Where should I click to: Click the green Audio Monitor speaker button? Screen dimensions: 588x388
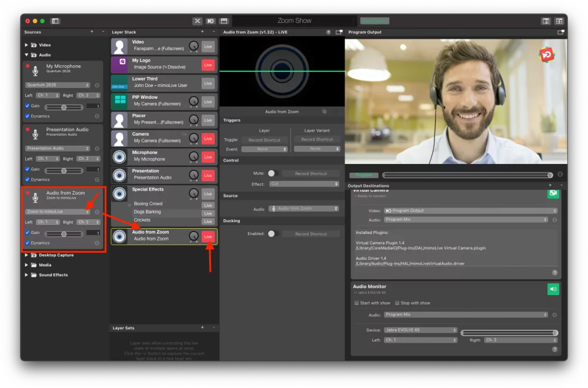[553, 289]
